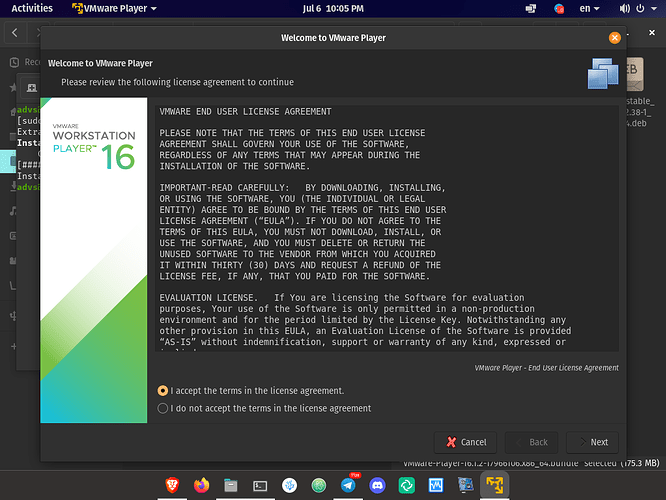Click 'VMware Player - End User License Agreement' caption
This screenshot has width=666, height=500.
point(546,368)
